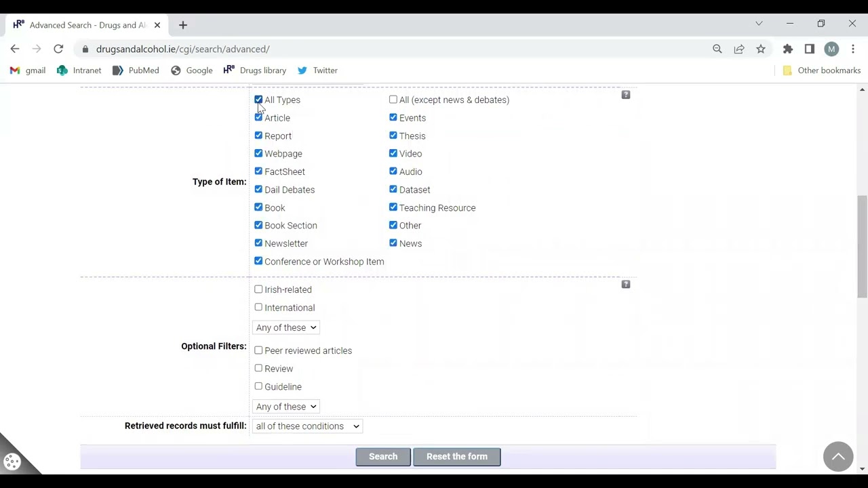Open the Intranet bookmark
868x488 pixels.
(x=79, y=70)
